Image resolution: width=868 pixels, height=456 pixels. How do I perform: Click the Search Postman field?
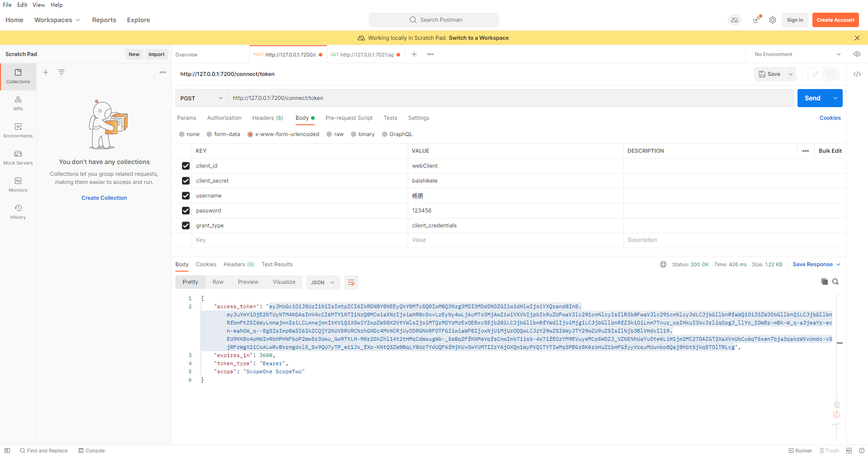coord(434,20)
